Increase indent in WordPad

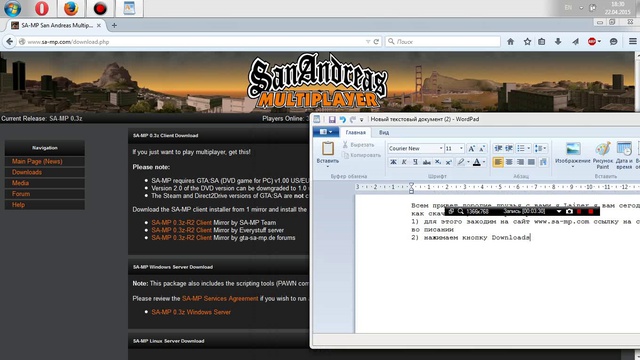coord(509,148)
